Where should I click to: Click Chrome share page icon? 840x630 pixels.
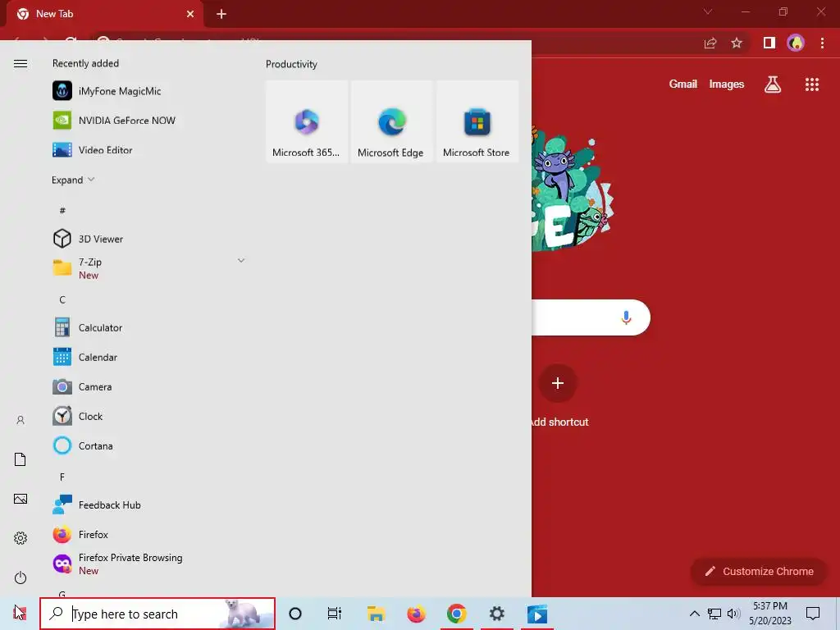(x=710, y=43)
